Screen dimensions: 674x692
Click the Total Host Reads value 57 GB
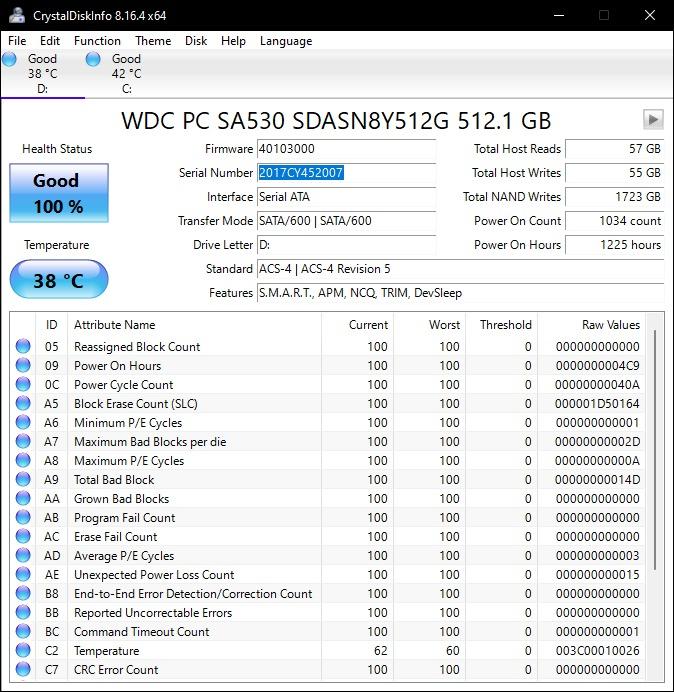[614, 149]
